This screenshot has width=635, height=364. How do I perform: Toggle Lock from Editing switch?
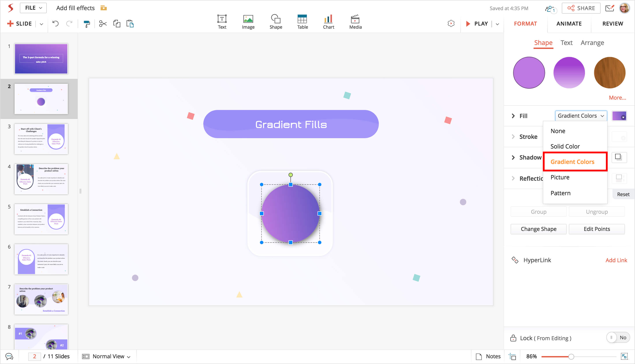coord(618,338)
